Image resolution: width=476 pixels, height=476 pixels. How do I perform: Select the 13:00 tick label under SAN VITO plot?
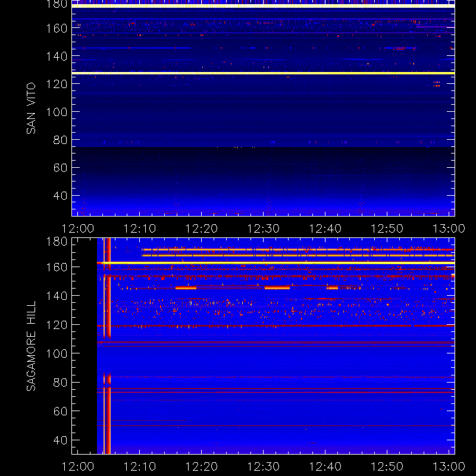point(449,228)
